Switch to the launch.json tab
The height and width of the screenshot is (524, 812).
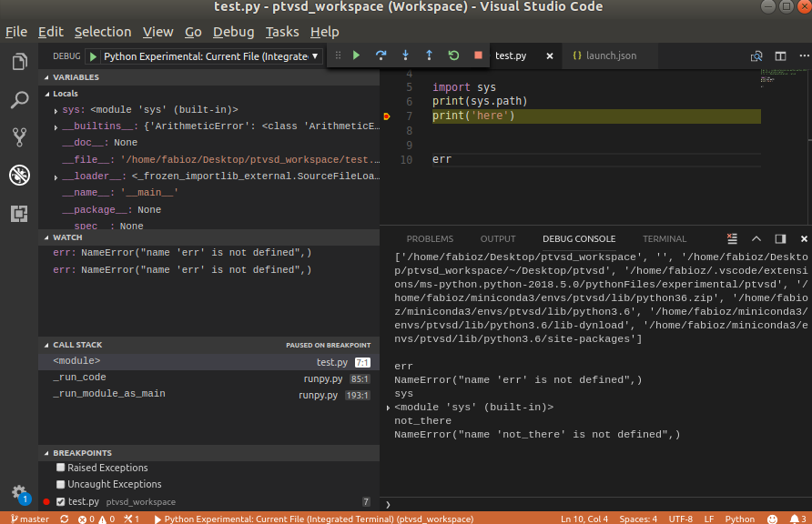point(609,55)
